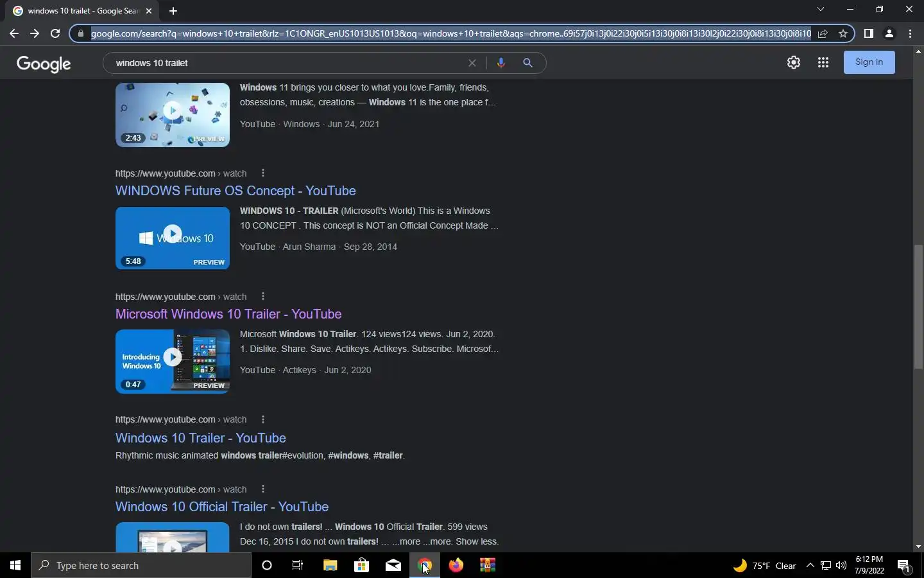Open the Windows Start menu

pos(15,565)
